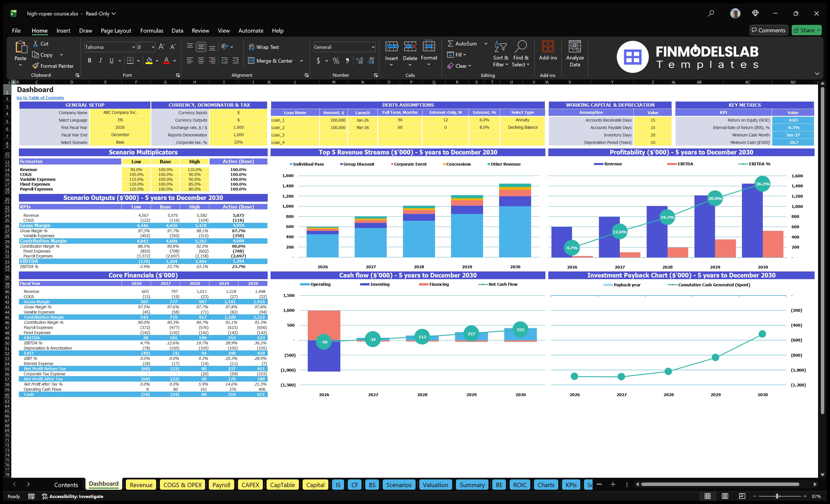Click the Wrap Text icon

click(252, 47)
